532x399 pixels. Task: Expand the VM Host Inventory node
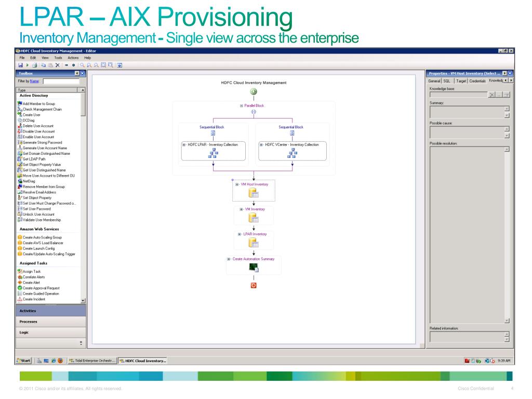click(x=237, y=184)
